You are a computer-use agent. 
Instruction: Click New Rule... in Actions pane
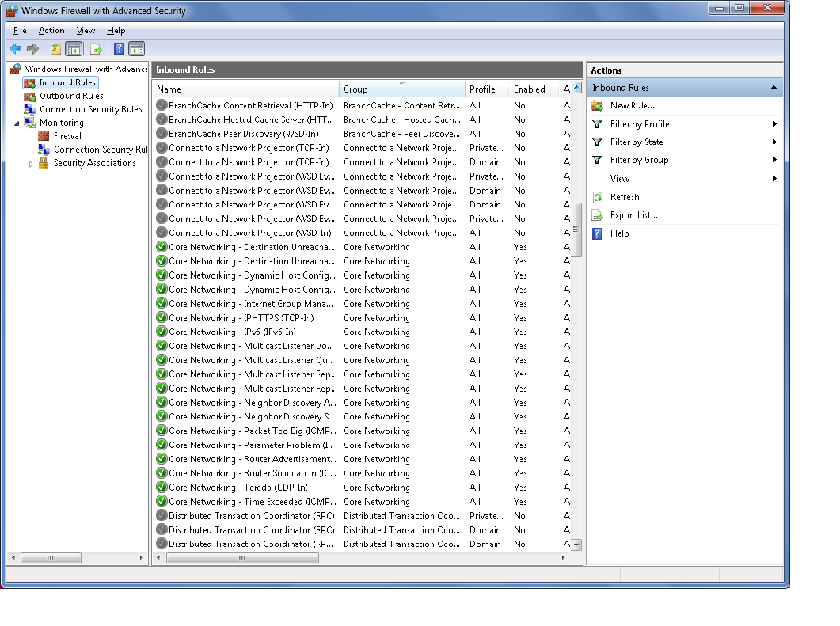pyautogui.click(x=632, y=106)
